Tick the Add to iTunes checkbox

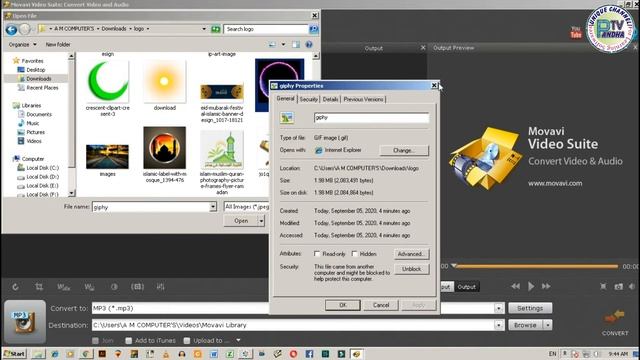tap(129, 340)
